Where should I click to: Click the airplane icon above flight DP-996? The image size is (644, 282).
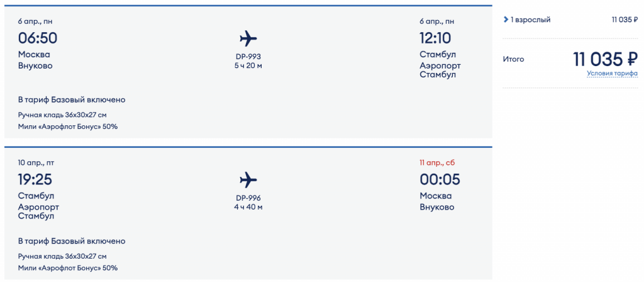pyautogui.click(x=248, y=179)
